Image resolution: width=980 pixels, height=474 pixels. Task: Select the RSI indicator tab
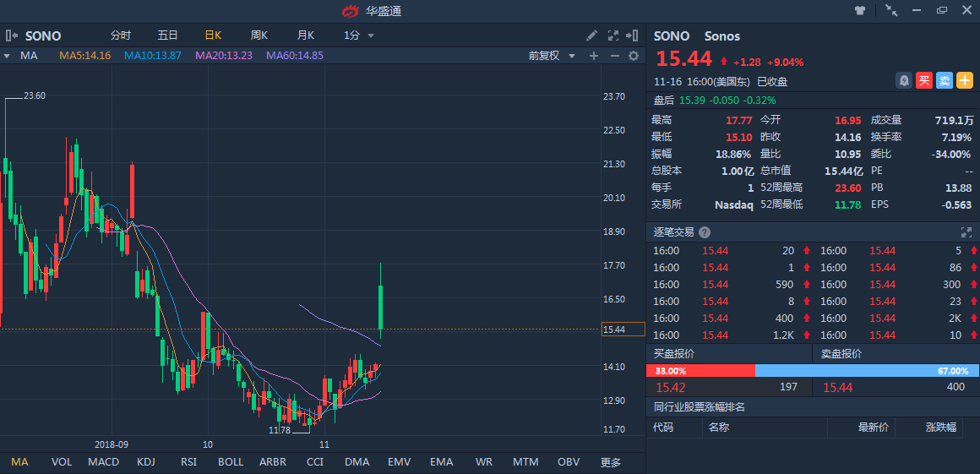click(188, 462)
